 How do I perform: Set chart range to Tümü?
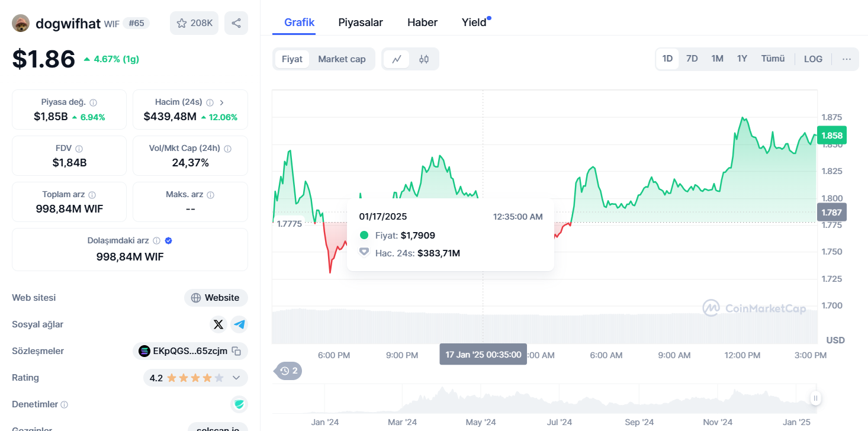tap(773, 59)
